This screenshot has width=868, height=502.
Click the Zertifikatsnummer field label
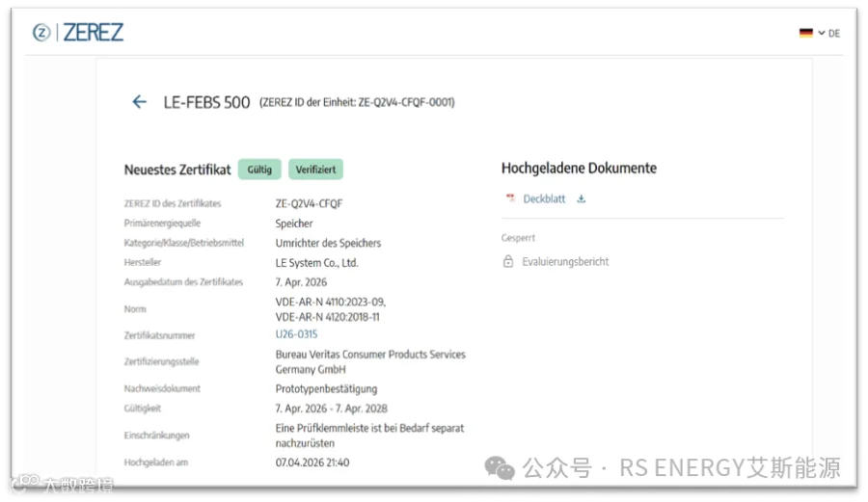[159, 335]
